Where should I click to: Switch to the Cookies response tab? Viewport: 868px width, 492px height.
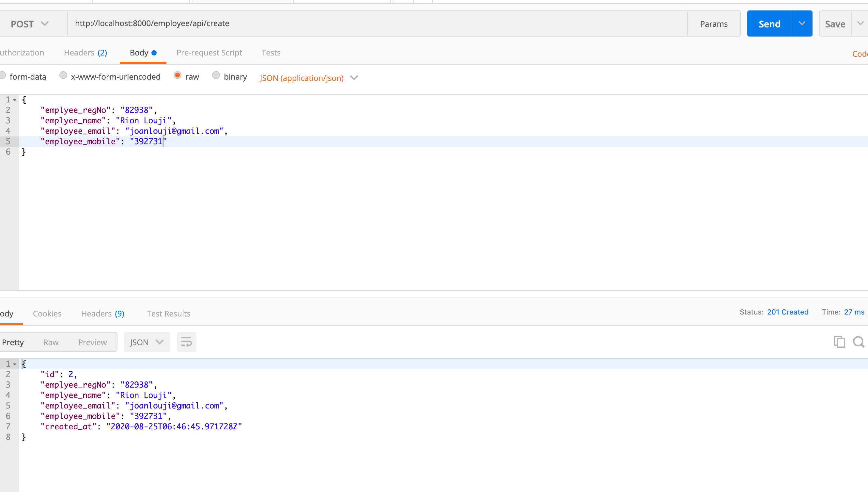47,314
